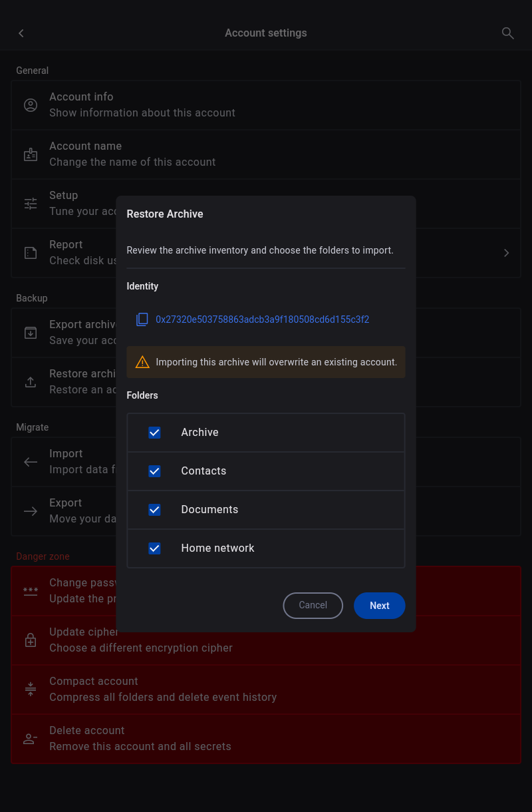Cancel the Restore Archive dialog
The width and height of the screenshot is (532, 812).
tap(313, 606)
